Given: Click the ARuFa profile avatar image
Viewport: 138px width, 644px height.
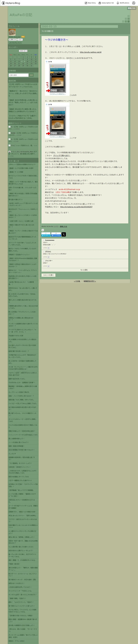Looking at the screenshot, I should click(x=12, y=32).
